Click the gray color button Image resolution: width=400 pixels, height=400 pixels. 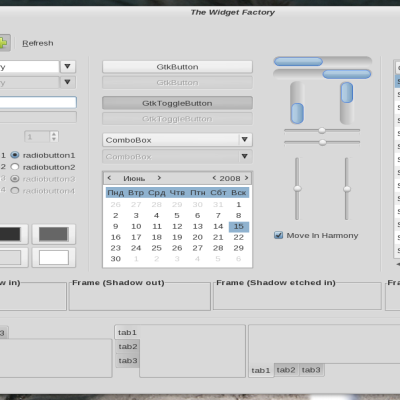[54, 234]
